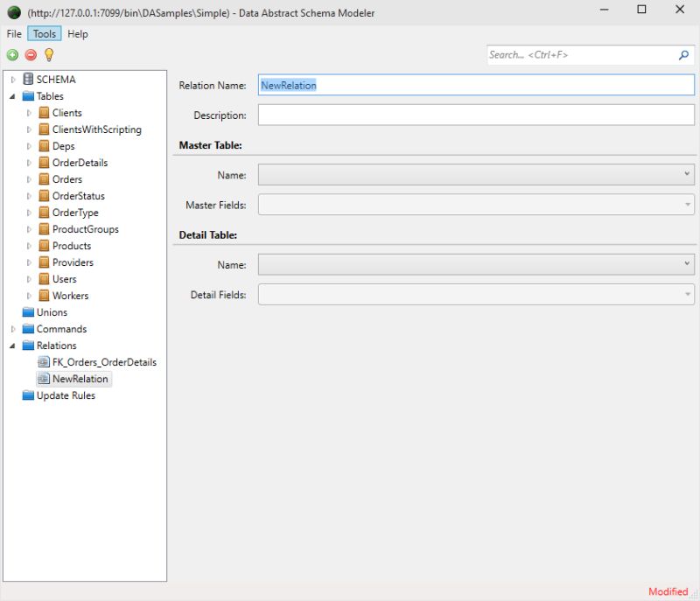
Task: Open the Help menu
Action: pos(78,34)
